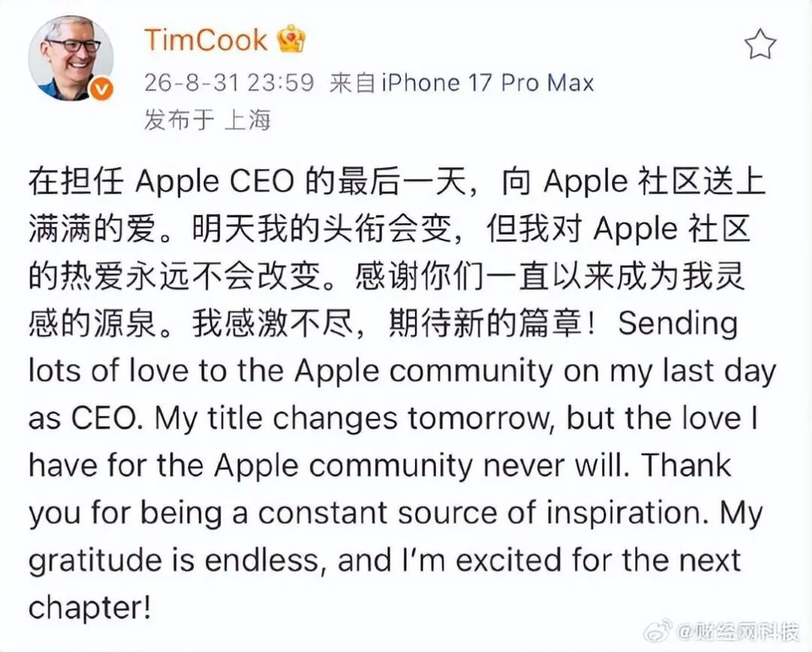Click the orange verified V badge

click(x=101, y=89)
